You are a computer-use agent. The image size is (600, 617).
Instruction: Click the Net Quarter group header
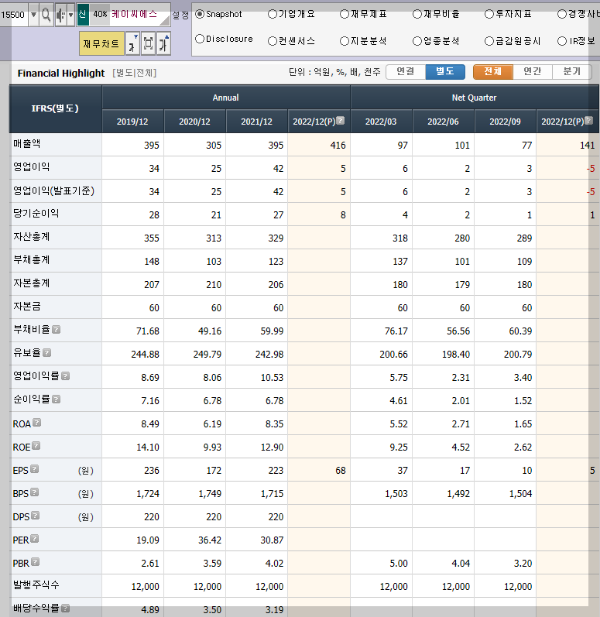coord(474,98)
